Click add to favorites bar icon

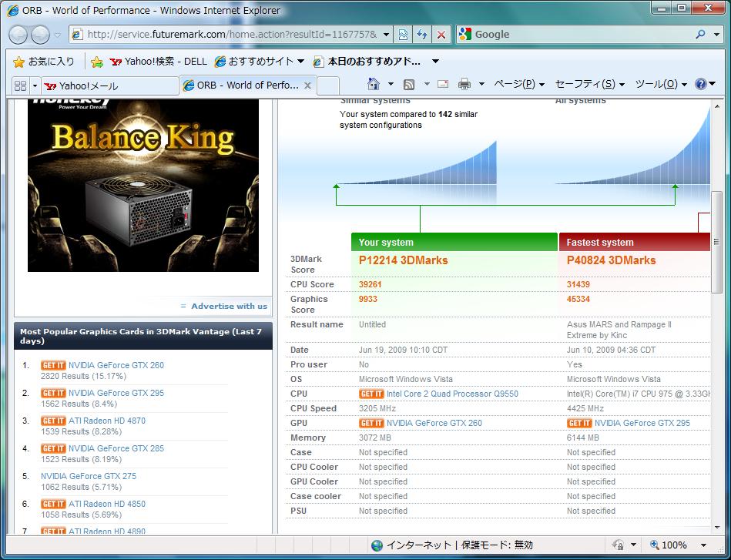tap(97, 62)
